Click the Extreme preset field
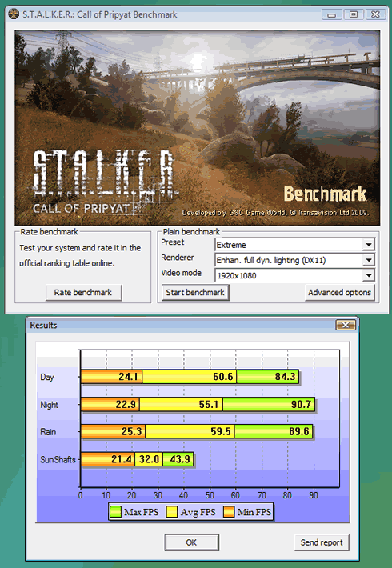392x568 pixels. tap(289, 245)
